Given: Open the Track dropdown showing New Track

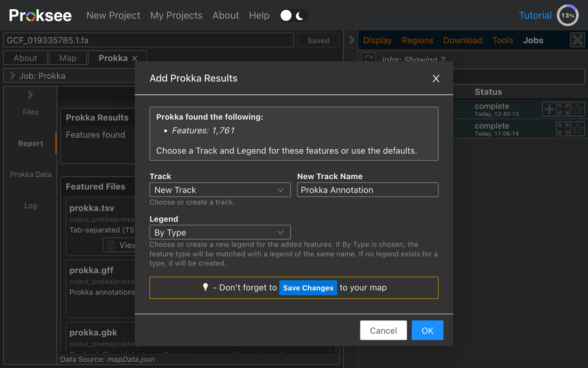Looking at the screenshot, I should (220, 190).
